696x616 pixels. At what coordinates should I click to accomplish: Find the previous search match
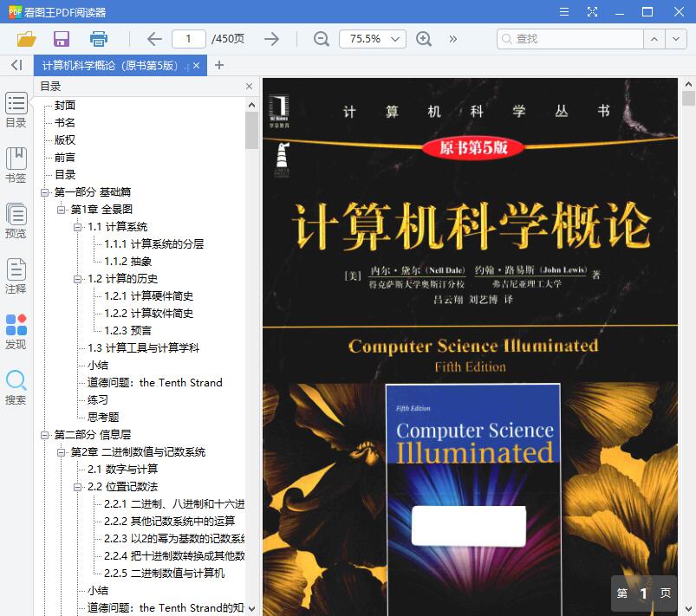click(654, 39)
